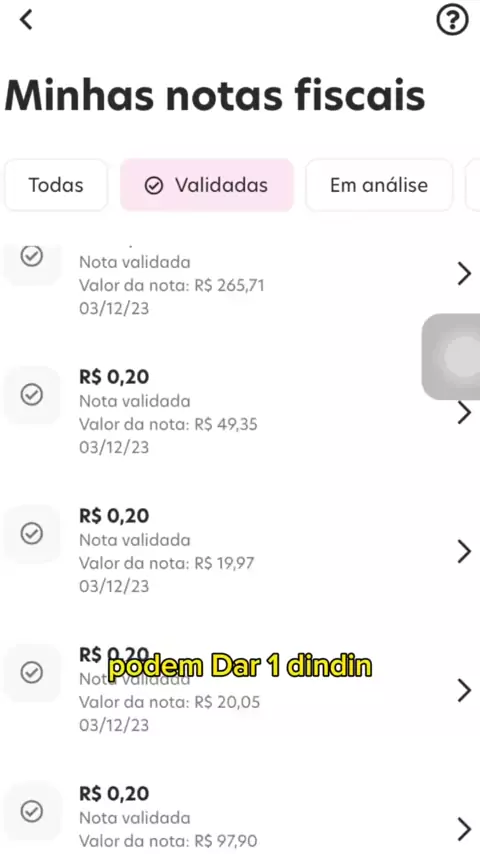Tap check icon of R$ 265,71 note
This screenshot has width=480, height=854.
pyautogui.click(x=32, y=256)
